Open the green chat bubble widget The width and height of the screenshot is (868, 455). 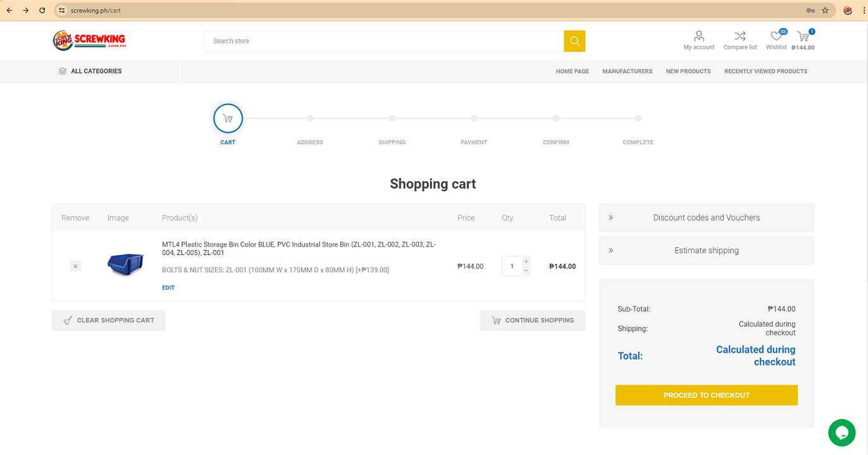[841, 433]
